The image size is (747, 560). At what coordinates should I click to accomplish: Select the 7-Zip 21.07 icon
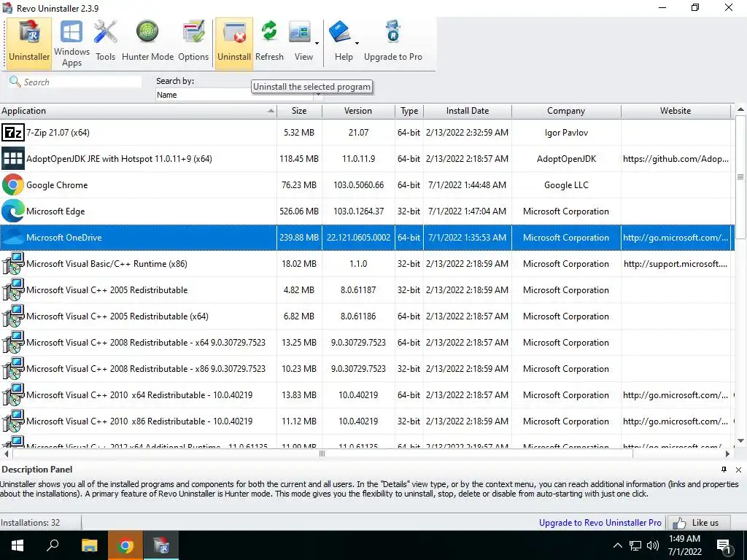coord(13,133)
